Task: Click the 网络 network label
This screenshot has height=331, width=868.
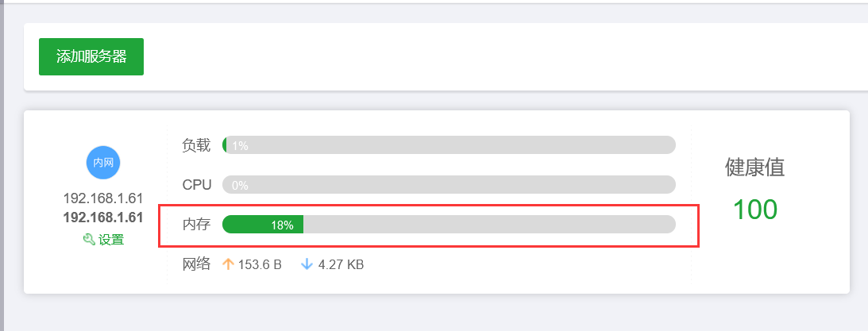Action: click(x=196, y=264)
